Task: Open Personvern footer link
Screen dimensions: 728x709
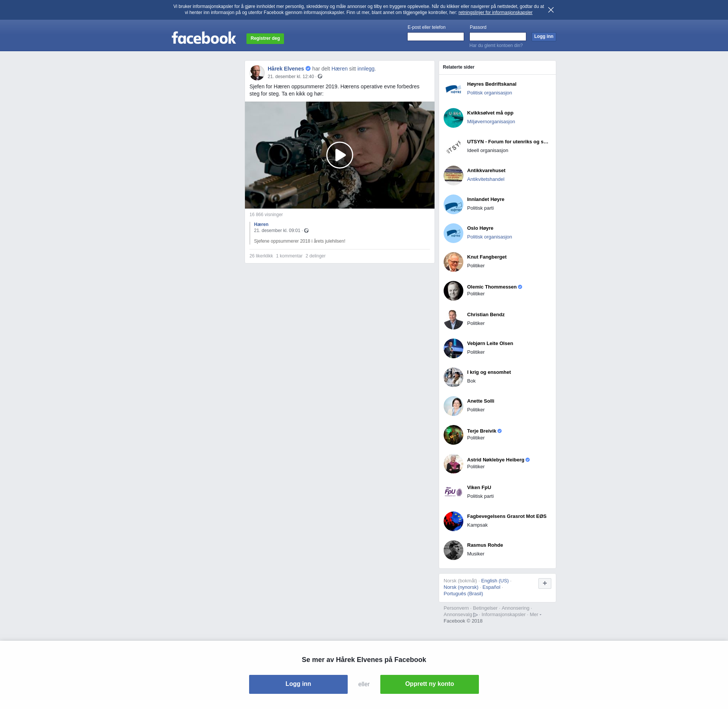Action: (456, 608)
